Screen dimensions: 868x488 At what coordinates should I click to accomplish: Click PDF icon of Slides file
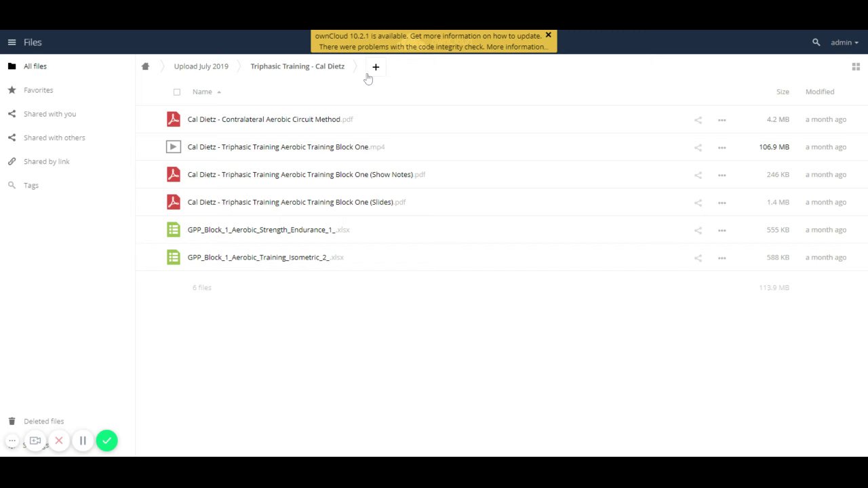coord(174,202)
